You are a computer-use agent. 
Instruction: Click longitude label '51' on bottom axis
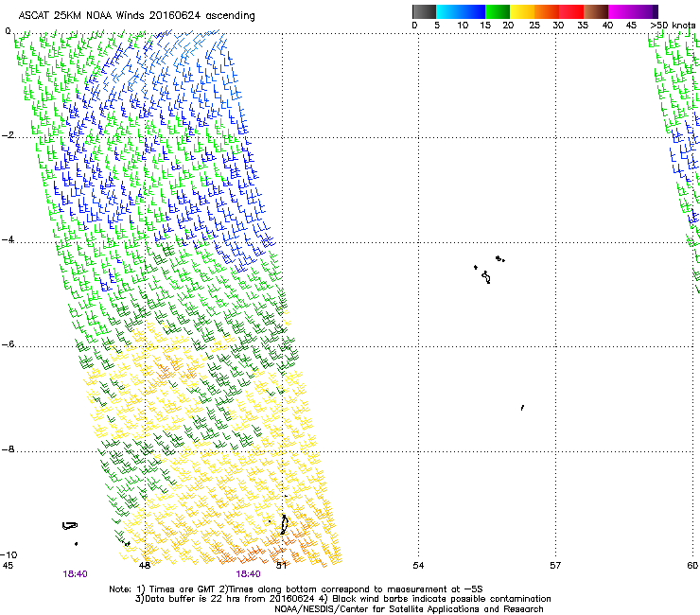pos(281,566)
